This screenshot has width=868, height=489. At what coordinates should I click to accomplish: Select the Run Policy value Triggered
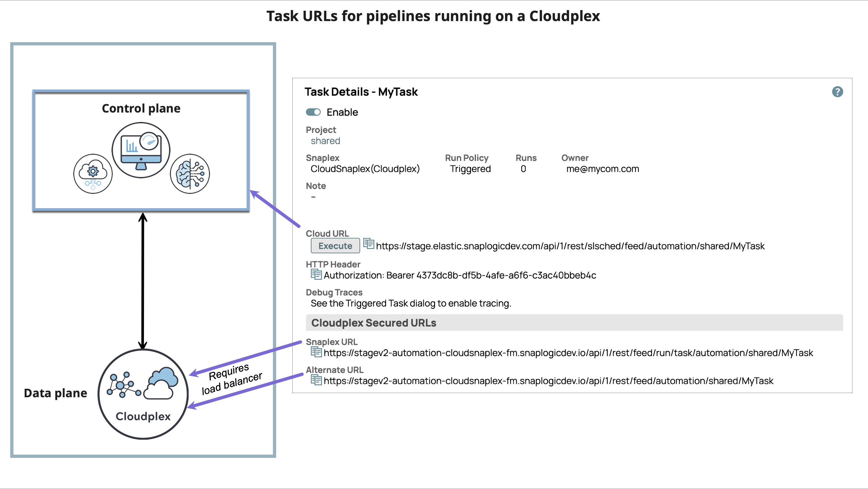pyautogui.click(x=470, y=169)
